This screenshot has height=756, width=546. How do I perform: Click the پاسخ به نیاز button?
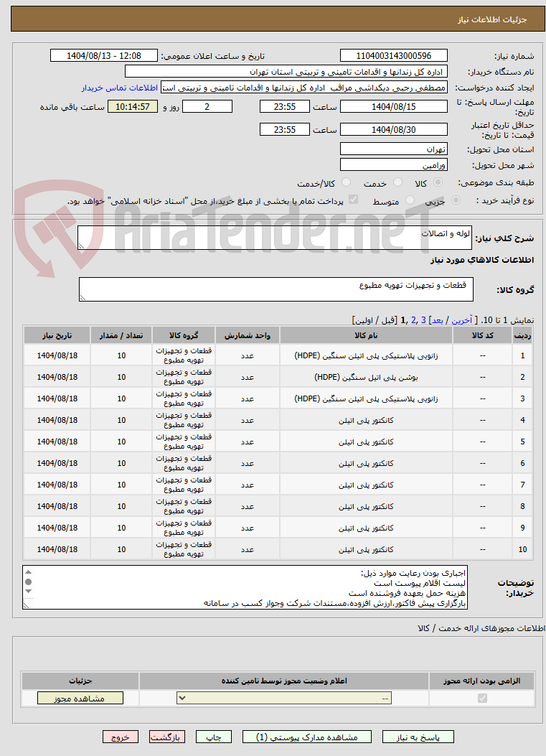(418, 737)
